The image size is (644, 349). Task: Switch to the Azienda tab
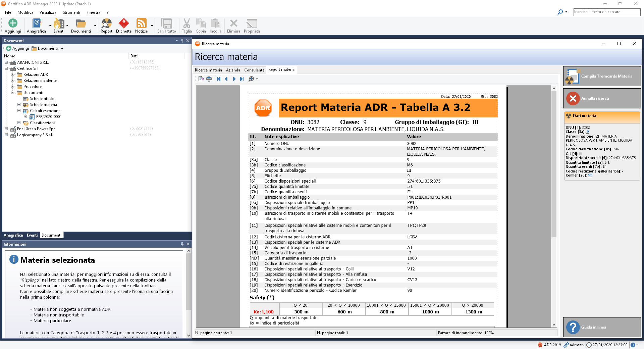(x=233, y=70)
